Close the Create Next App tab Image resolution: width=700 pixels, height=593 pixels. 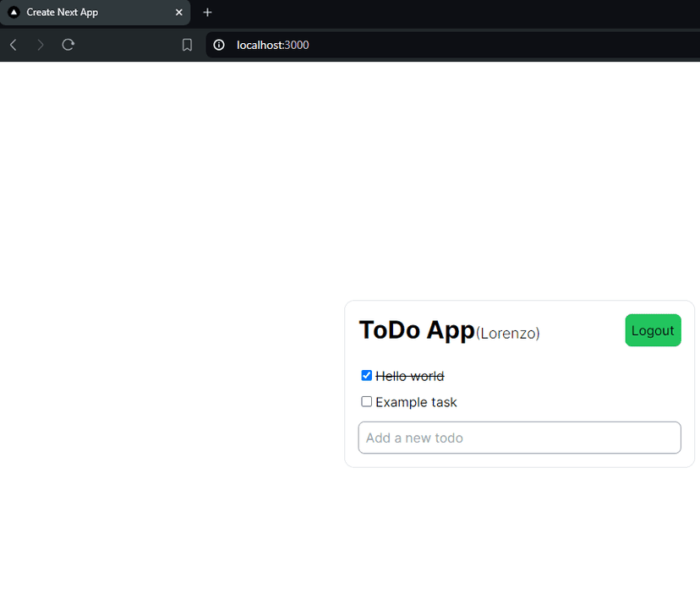pos(178,13)
